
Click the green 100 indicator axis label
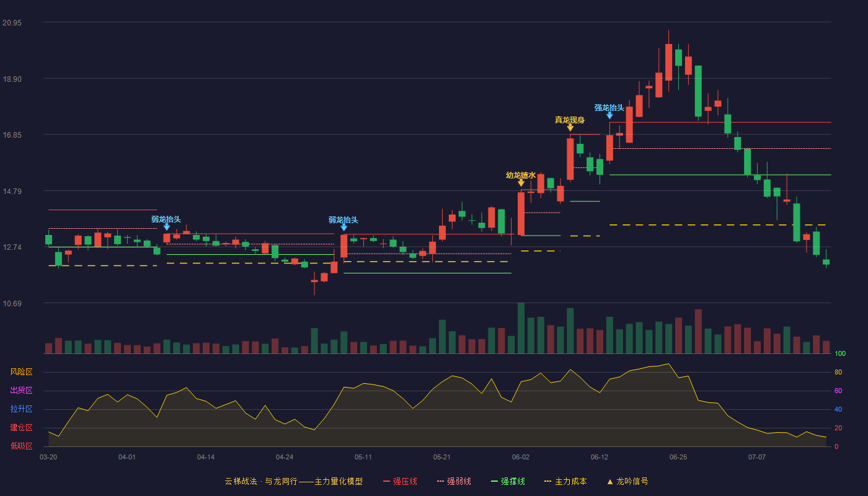(x=840, y=354)
